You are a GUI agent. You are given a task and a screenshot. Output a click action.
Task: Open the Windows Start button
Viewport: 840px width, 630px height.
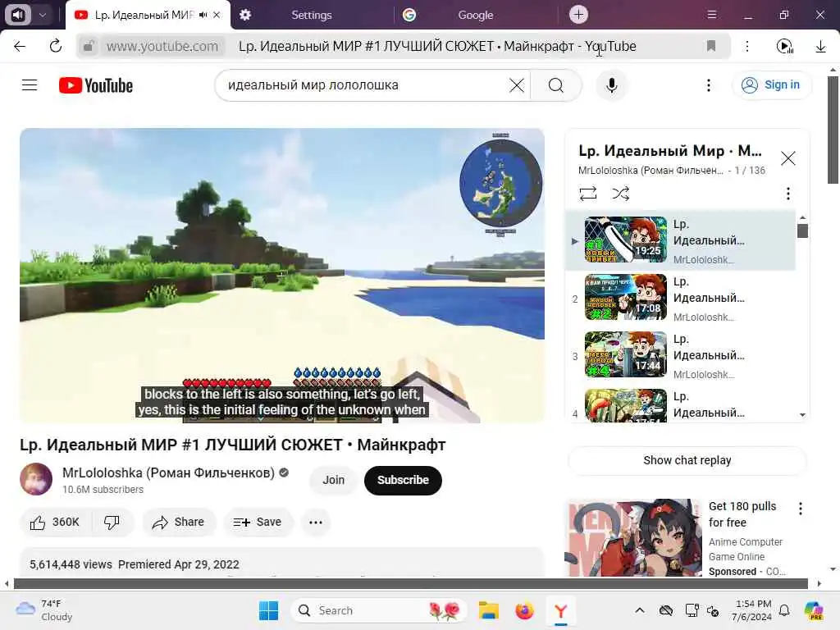point(268,610)
